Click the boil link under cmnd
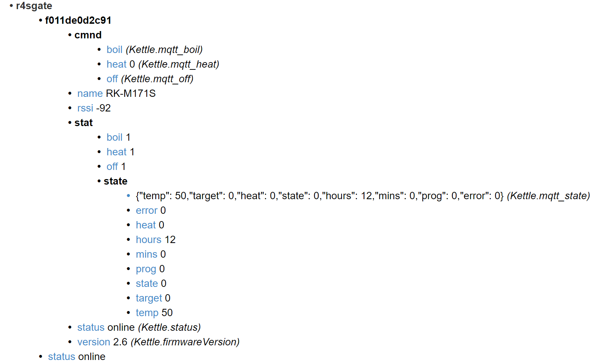This screenshot has height=364, width=602. point(114,50)
